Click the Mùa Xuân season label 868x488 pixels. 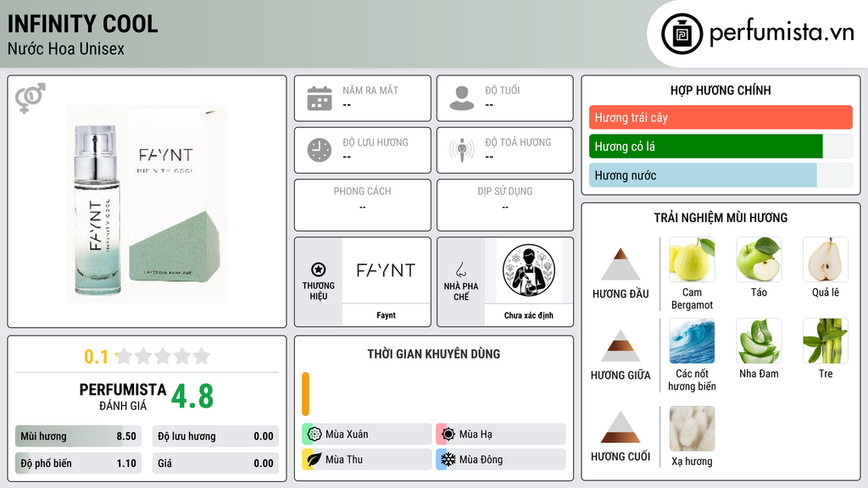pos(347,435)
